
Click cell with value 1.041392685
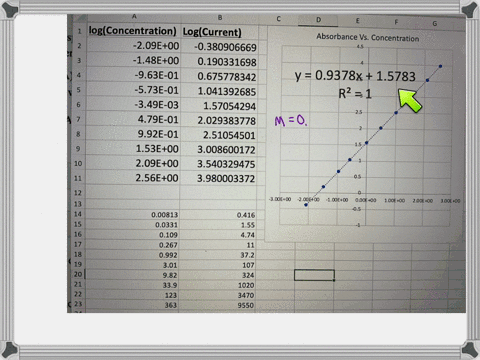pos(220,91)
